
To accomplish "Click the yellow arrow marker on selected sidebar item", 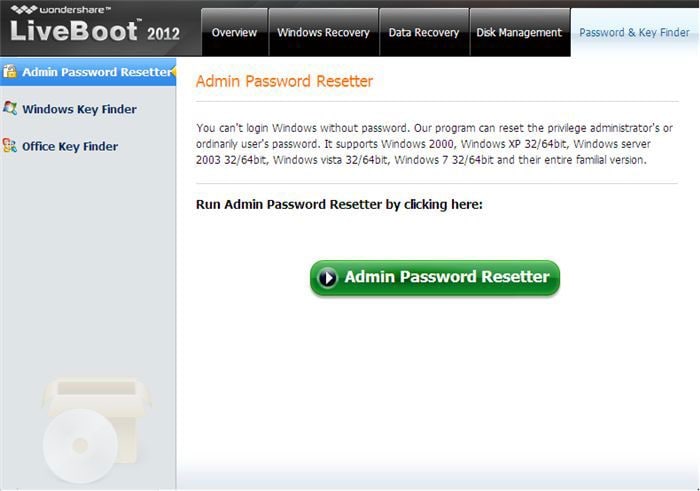I will 173,72.
